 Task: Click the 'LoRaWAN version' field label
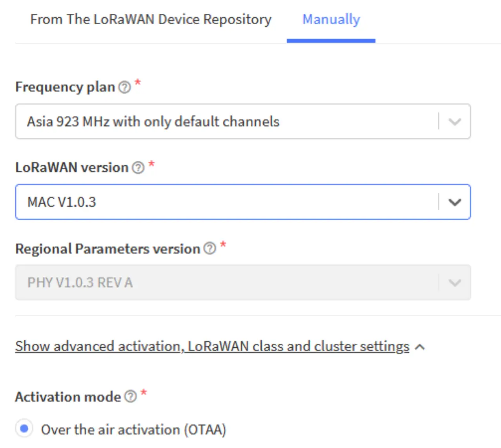72,168
